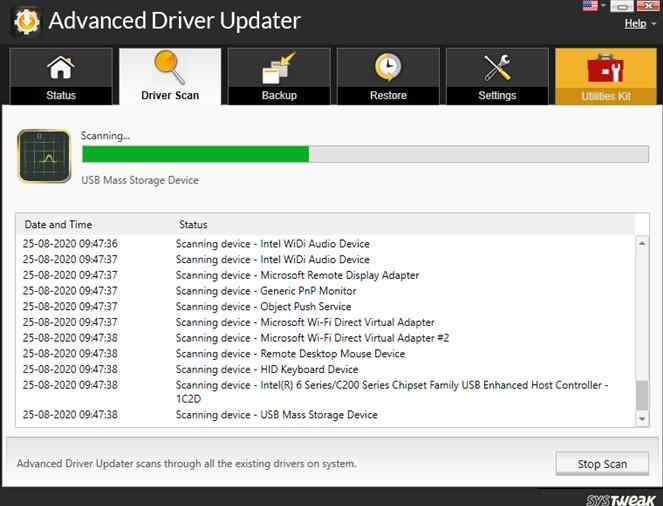Click the magnifying glass Driver Scan icon
The width and height of the screenshot is (663, 506).
click(169, 67)
